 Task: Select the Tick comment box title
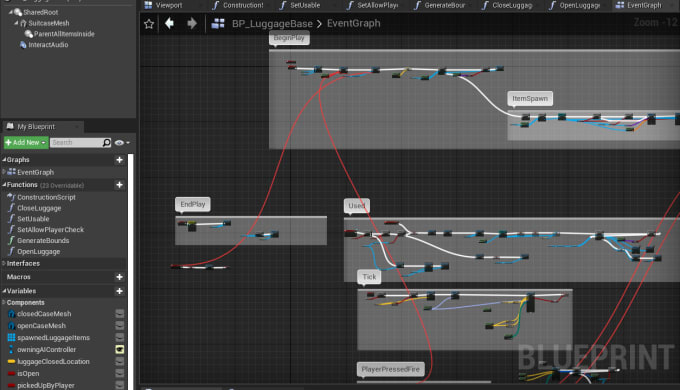coord(369,277)
